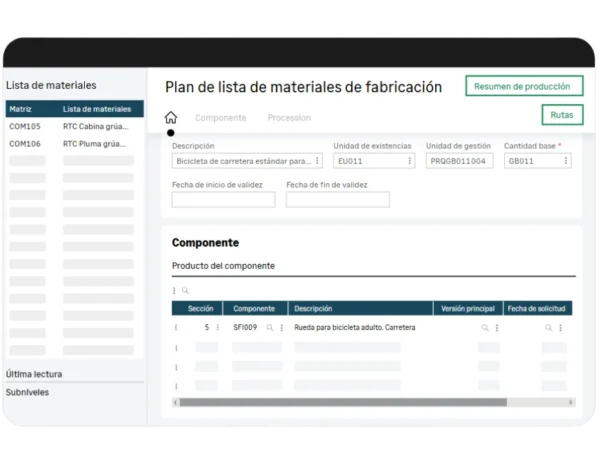Click Producto del componente subtab
The image size is (600, 463).
click(223, 266)
